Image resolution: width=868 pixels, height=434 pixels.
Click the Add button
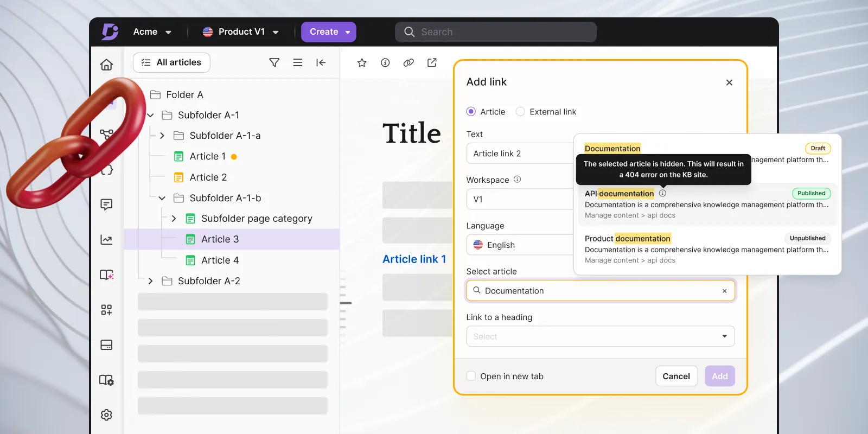[720, 376]
